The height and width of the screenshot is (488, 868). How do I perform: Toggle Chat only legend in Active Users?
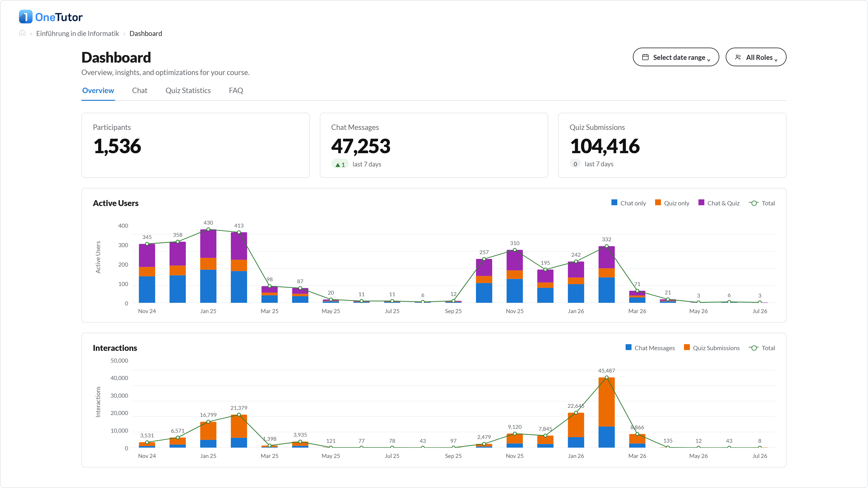pos(628,203)
